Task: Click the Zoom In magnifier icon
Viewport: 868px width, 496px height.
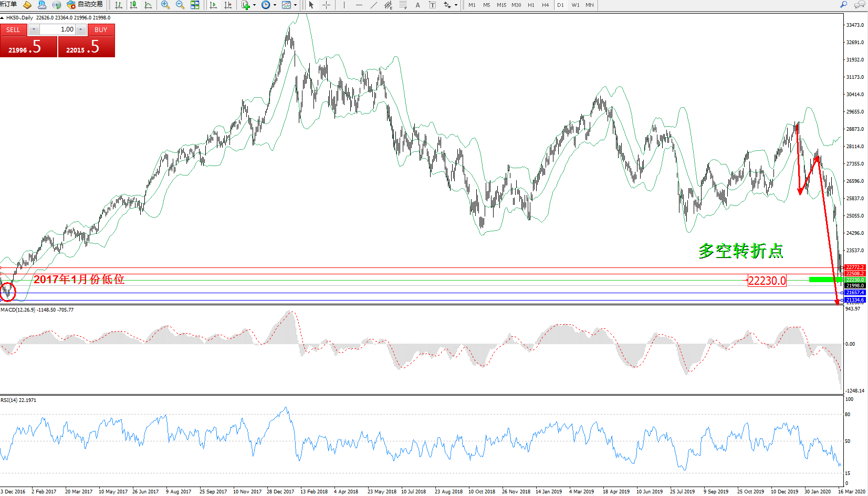Action: click(165, 5)
